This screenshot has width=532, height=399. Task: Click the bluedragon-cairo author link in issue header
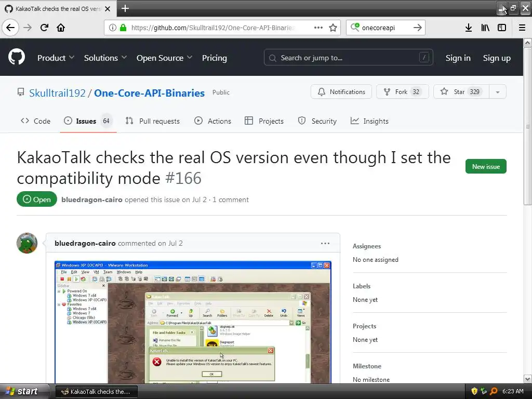tap(92, 199)
